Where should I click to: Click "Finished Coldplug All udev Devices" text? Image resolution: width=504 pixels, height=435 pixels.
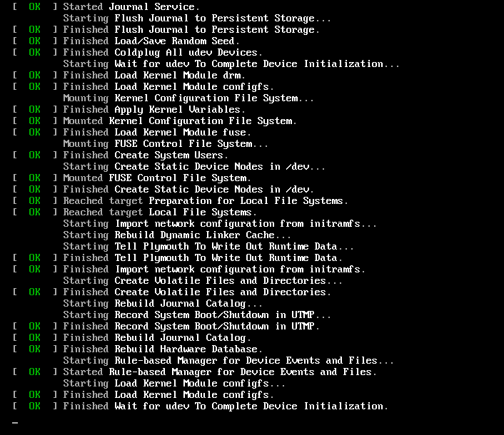(x=163, y=52)
